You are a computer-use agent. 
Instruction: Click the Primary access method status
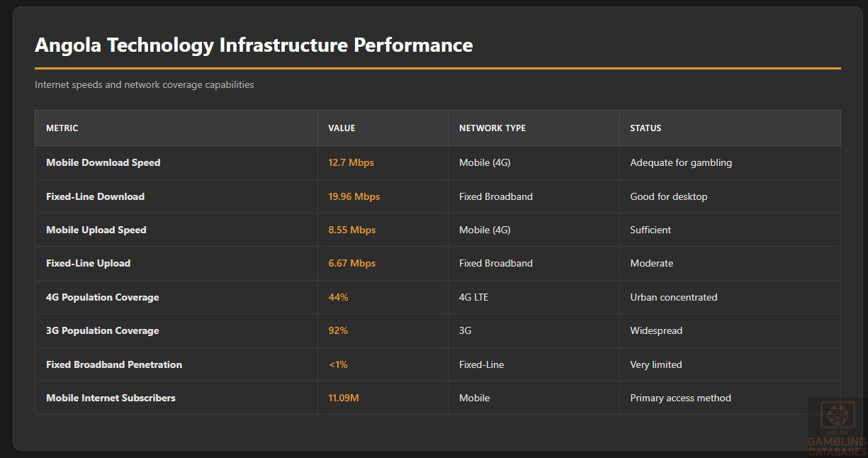[680, 398]
